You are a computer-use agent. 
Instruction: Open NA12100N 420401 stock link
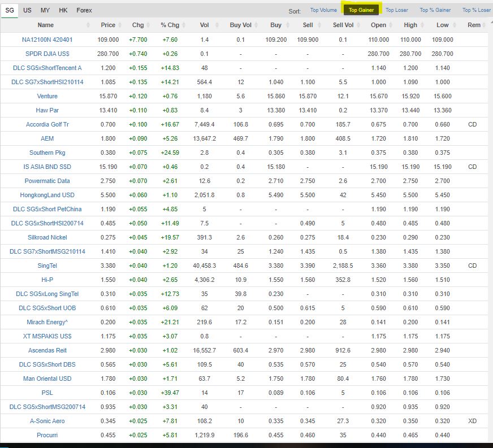tap(47, 40)
